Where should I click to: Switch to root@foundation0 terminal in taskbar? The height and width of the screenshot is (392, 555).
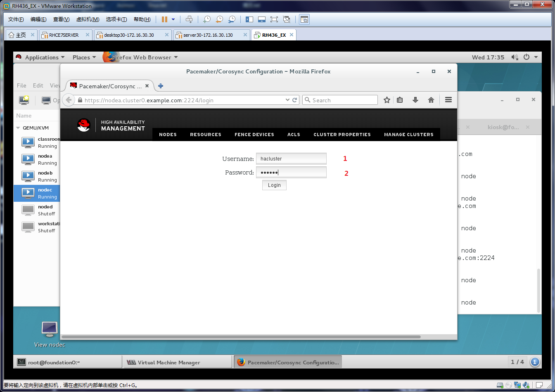click(68, 362)
